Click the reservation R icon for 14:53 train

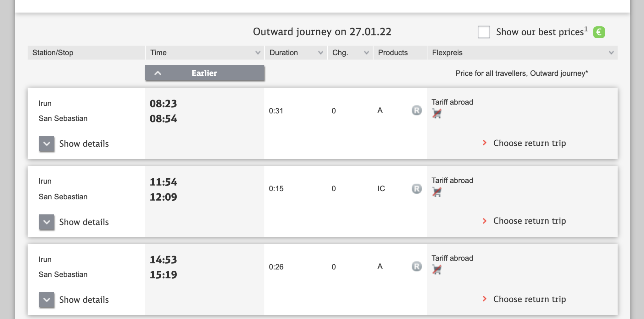click(417, 267)
